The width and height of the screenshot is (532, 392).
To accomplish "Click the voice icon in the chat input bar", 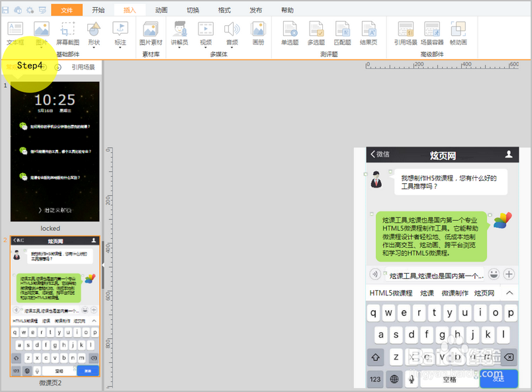I will coord(375,274).
